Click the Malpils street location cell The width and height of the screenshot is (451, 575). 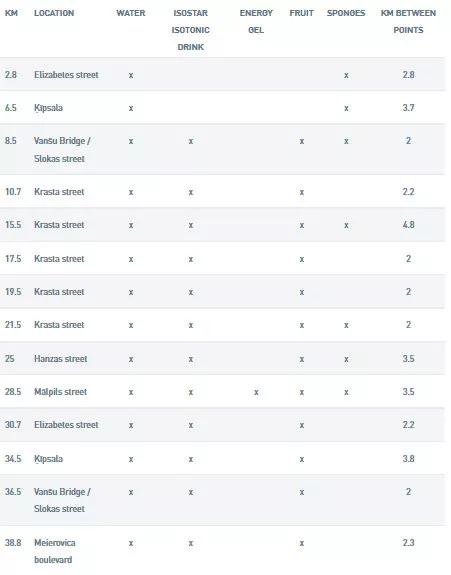click(60, 392)
